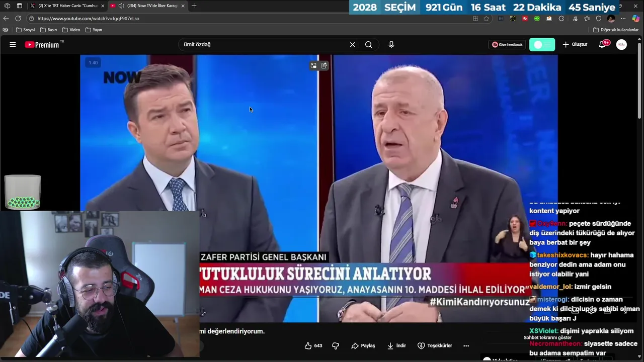Add page to favorites with star icon
644x362 pixels.
(x=486, y=19)
